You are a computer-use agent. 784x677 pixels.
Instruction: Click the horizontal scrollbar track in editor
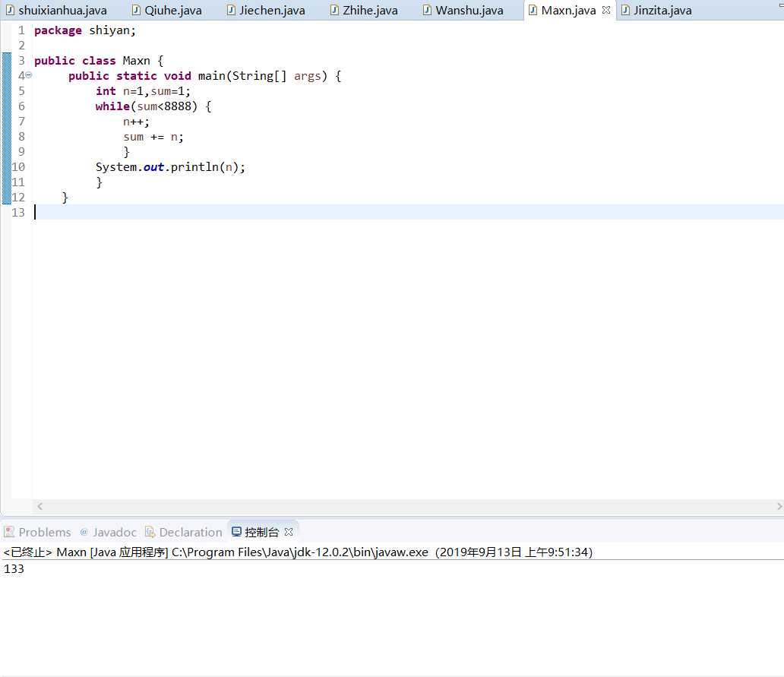(409, 506)
